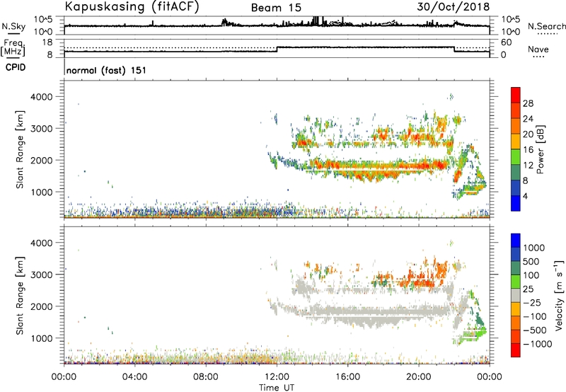Click the 04:00 time tick label
The width and height of the screenshot is (566, 392).
click(135, 377)
